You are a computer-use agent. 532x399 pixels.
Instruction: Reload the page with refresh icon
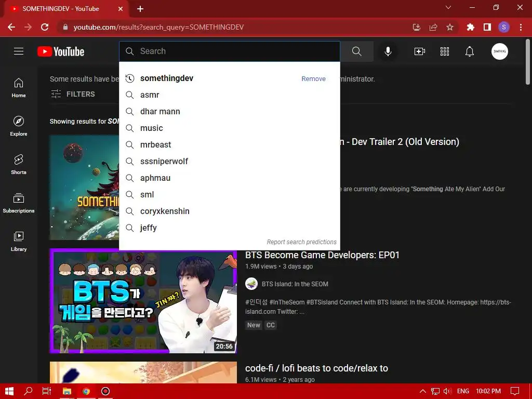[x=45, y=27]
